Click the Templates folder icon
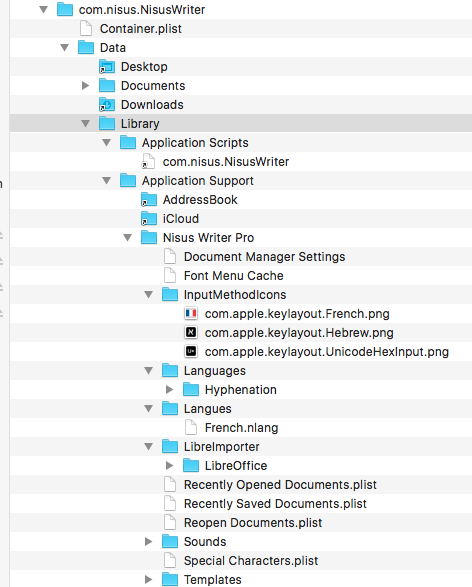 (x=170, y=579)
